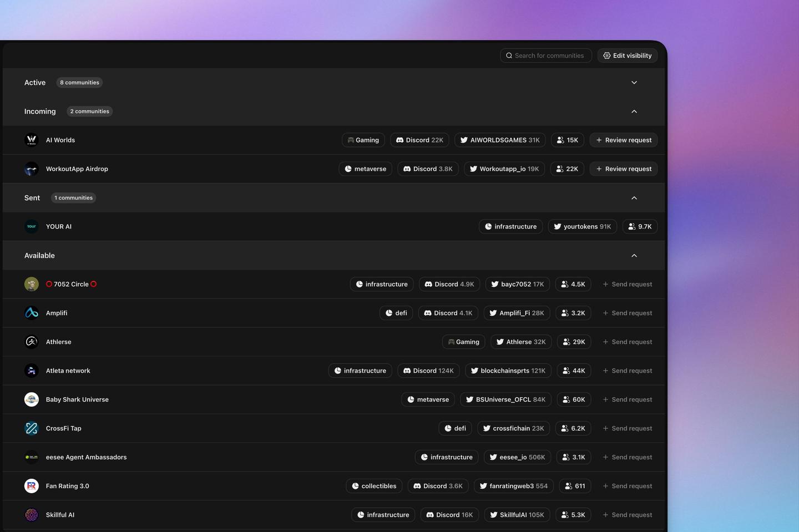799x532 pixels.
Task: Send request to Fan Rating 3.0
Action: pyautogui.click(x=628, y=486)
